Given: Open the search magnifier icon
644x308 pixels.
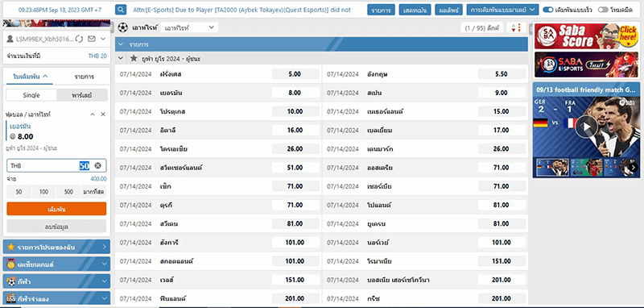Looking at the screenshot, I should [121, 10].
